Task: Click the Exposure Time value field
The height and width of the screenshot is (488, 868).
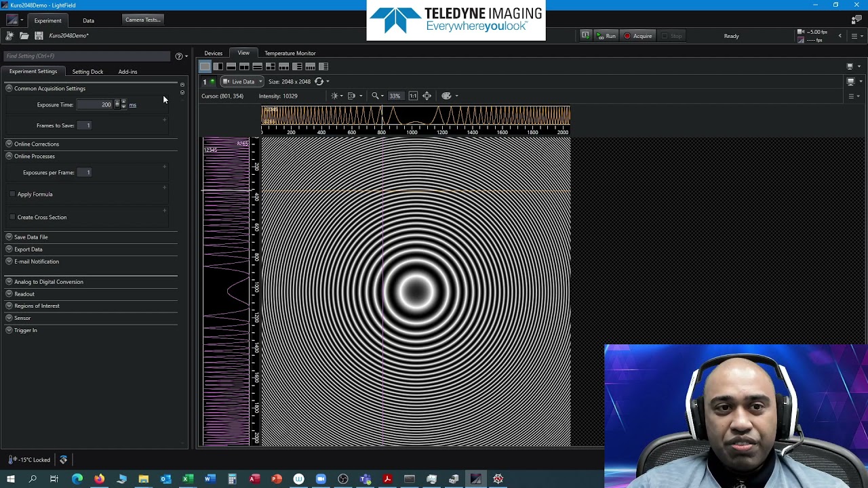Action: click(94, 104)
